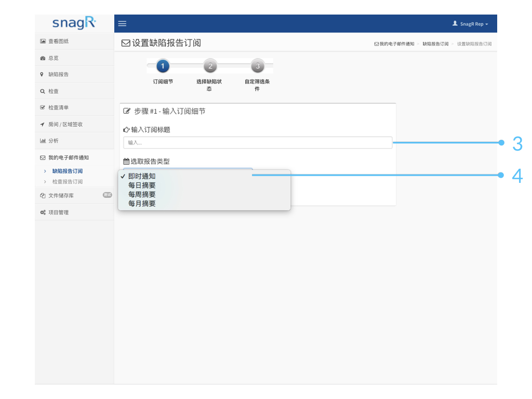
Task: Click the chevron beside 检查报告订阅
Action: pyautogui.click(x=45, y=181)
